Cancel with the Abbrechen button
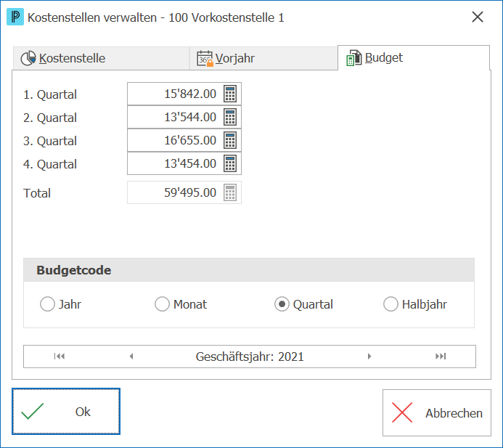This screenshot has width=503, height=448. 437,412
